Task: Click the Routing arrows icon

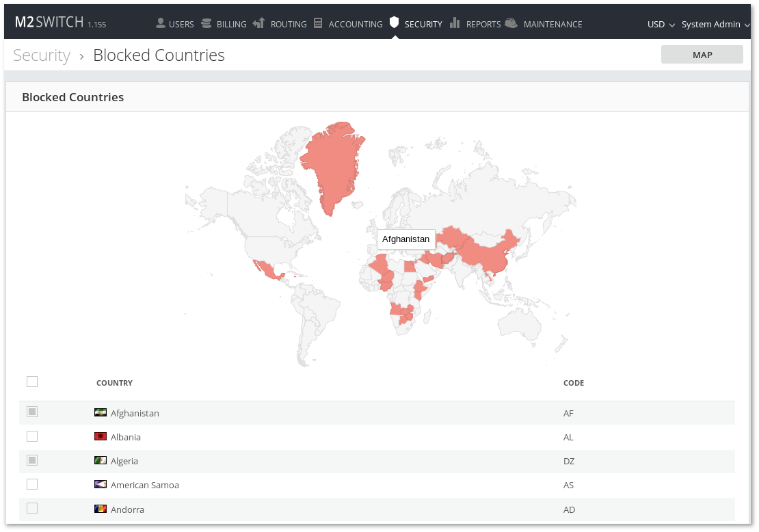Action: (258, 23)
